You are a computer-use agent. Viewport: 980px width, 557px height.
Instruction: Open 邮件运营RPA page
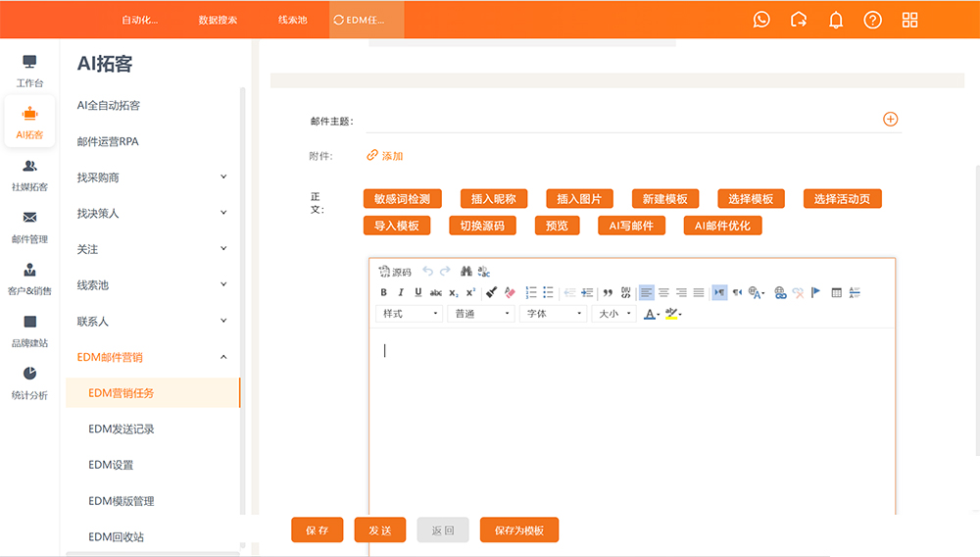pyautogui.click(x=108, y=141)
